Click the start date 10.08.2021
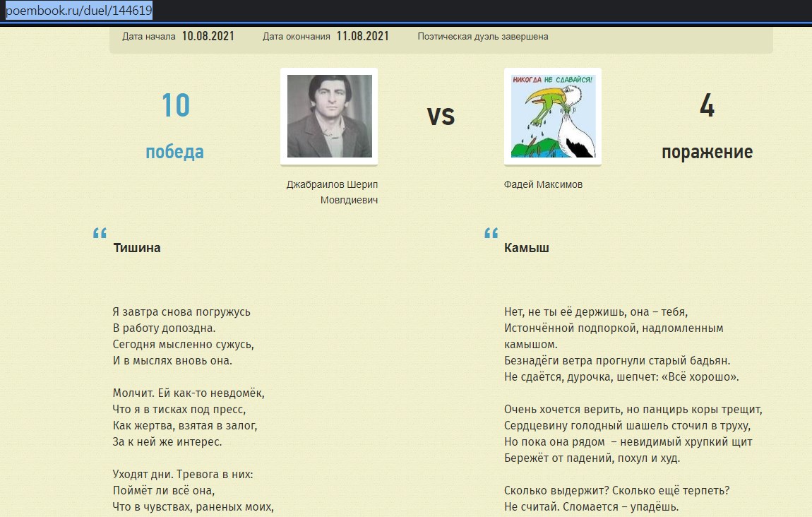Image resolution: width=812 pixels, height=517 pixels. 208,36
